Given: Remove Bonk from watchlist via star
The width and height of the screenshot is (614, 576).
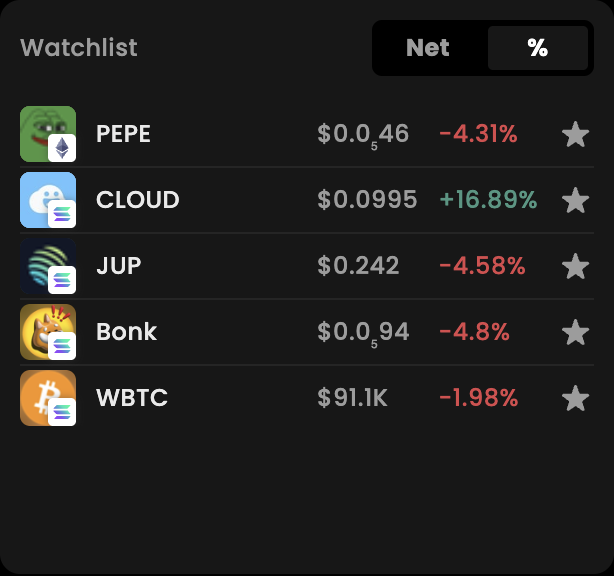Looking at the screenshot, I should click(575, 332).
